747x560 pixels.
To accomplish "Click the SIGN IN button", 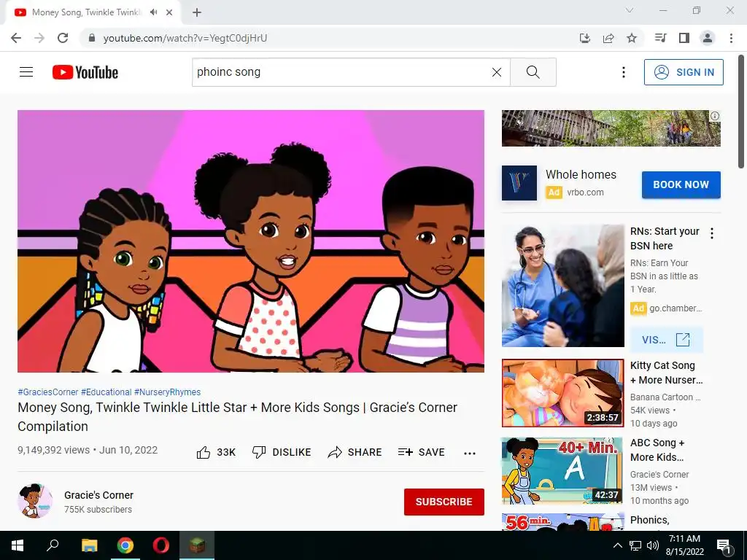I will (683, 72).
